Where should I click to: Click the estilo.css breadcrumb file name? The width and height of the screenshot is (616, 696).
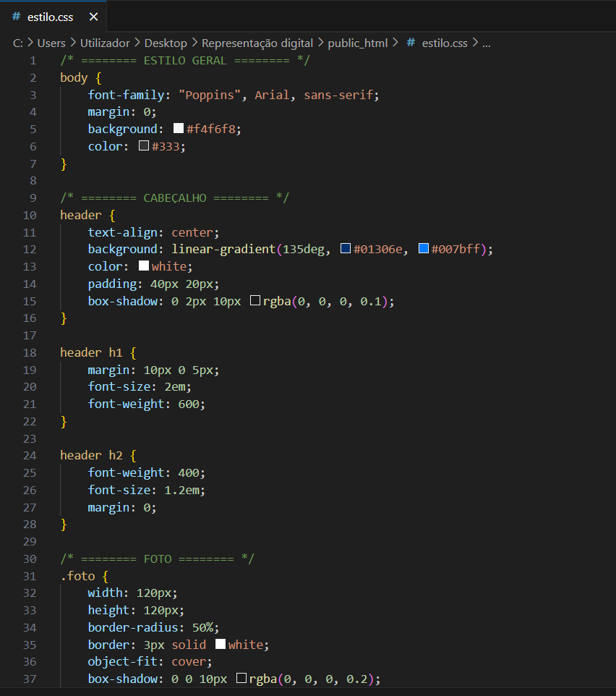pyautogui.click(x=444, y=43)
